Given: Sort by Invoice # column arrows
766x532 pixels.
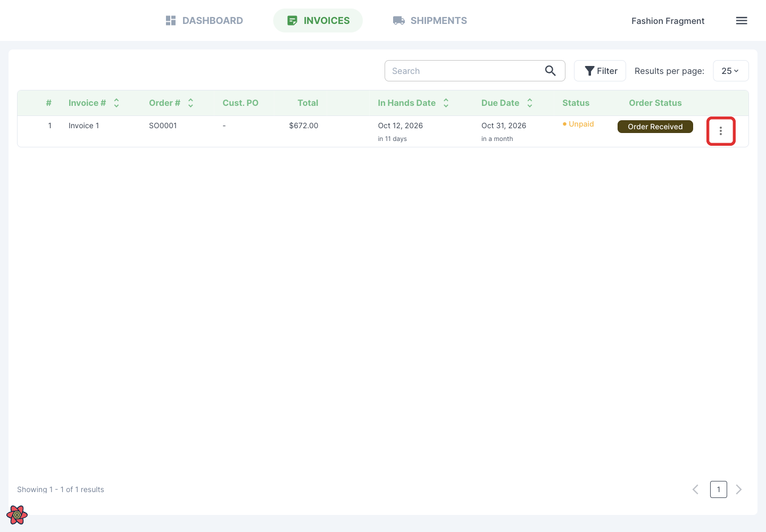Looking at the screenshot, I should pyautogui.click(x=116, y=103).
